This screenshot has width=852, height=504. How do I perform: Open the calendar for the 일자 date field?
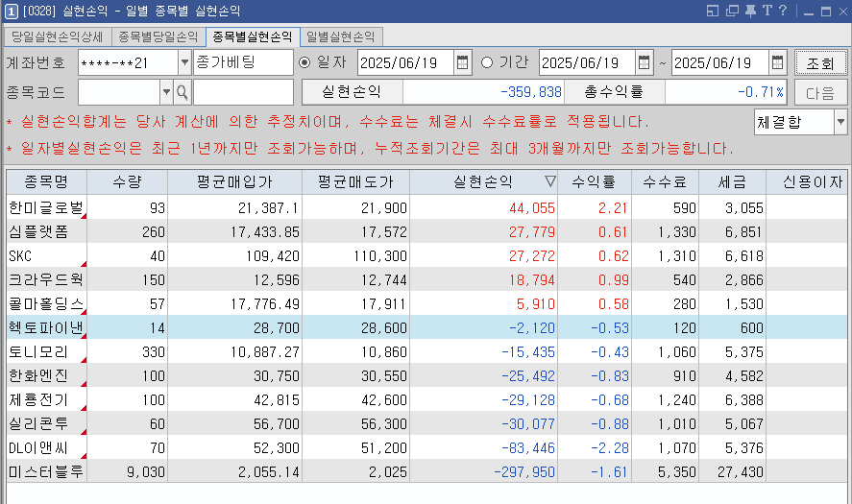click(462, 63)
